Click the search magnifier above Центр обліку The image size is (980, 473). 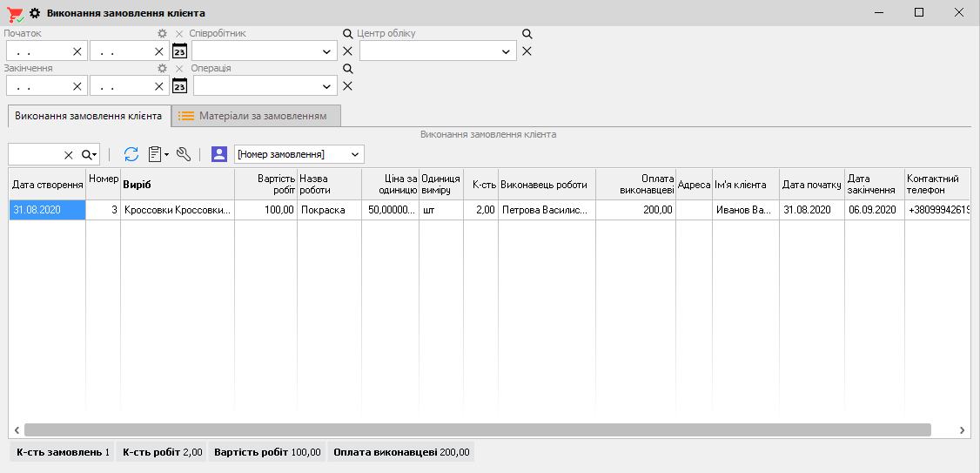[x=527, y=34]
